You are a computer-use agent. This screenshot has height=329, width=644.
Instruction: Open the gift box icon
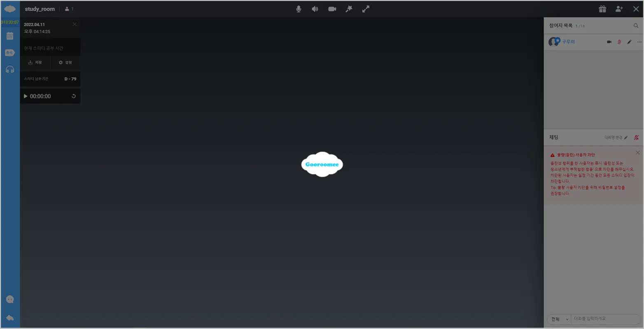click(602, 9)
